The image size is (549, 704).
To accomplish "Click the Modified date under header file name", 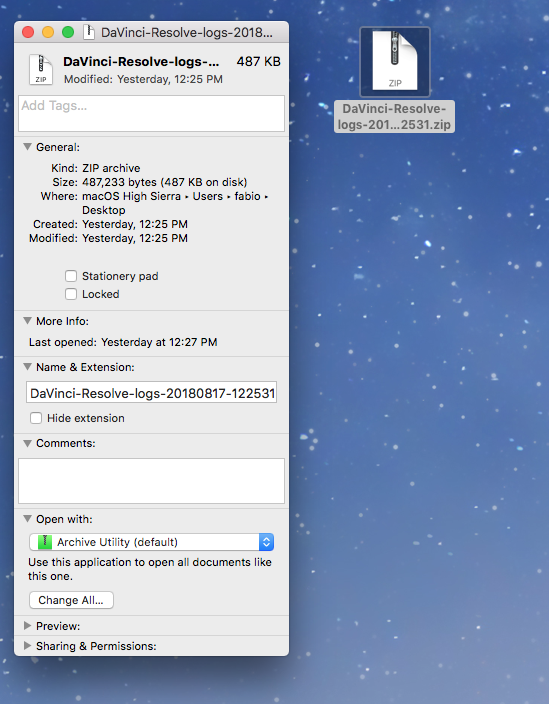I will 143,79.
